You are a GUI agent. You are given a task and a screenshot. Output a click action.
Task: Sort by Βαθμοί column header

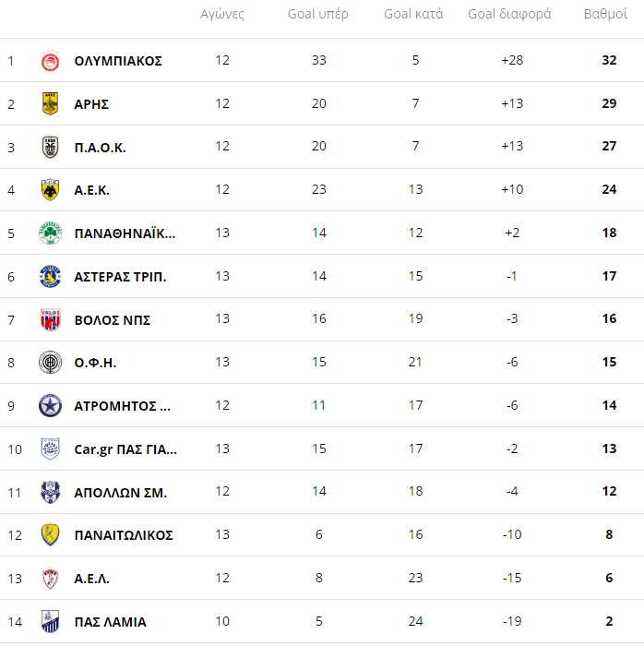tap(605, 14)
